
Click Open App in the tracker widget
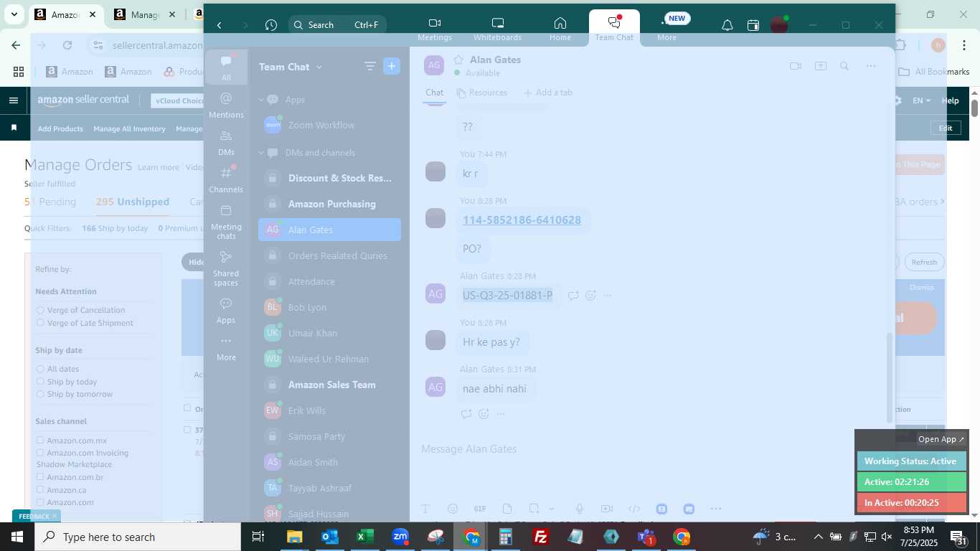tap(941, 439)
